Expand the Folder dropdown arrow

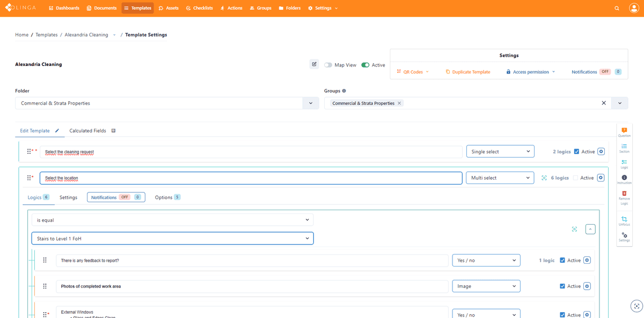[x=310, y=103]
